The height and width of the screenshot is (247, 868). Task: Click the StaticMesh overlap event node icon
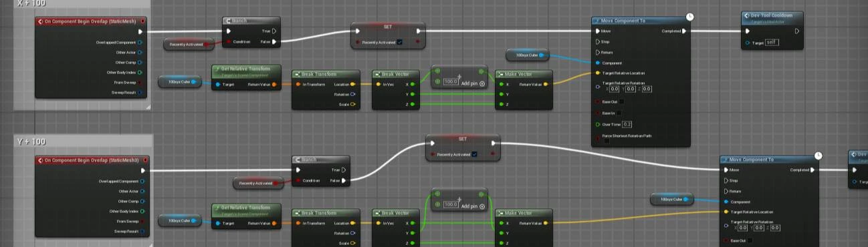pos(41,21)
